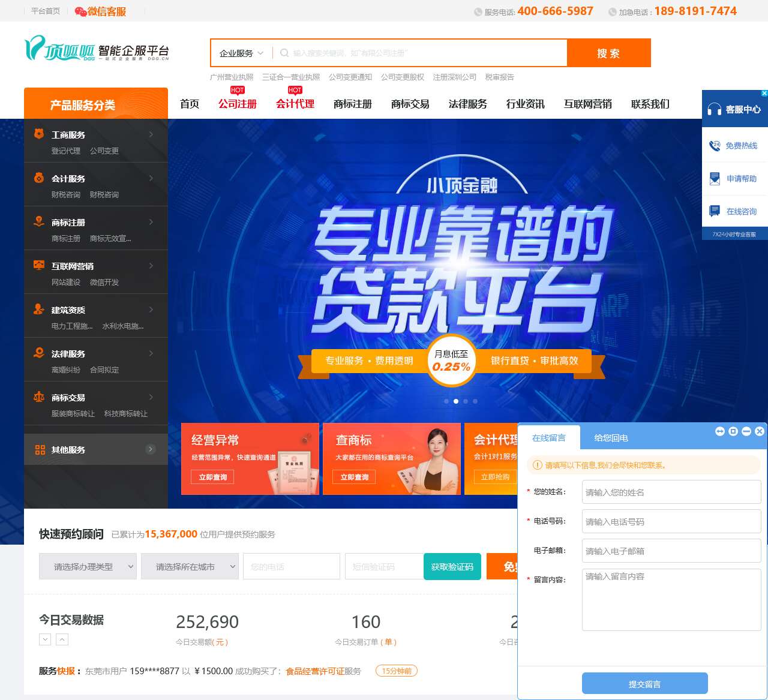Switch to the 在线留言 tab

click(x=549, y=438)
